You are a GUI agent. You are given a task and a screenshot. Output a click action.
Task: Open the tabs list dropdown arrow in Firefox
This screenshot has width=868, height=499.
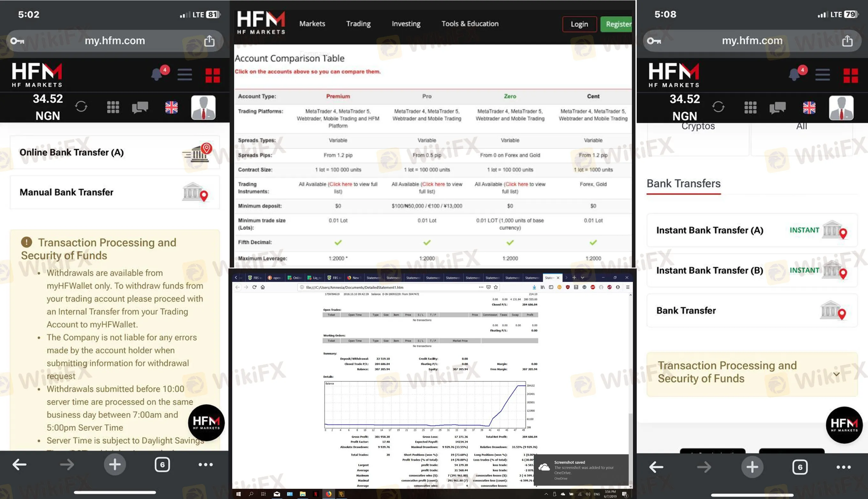point(582,278)
